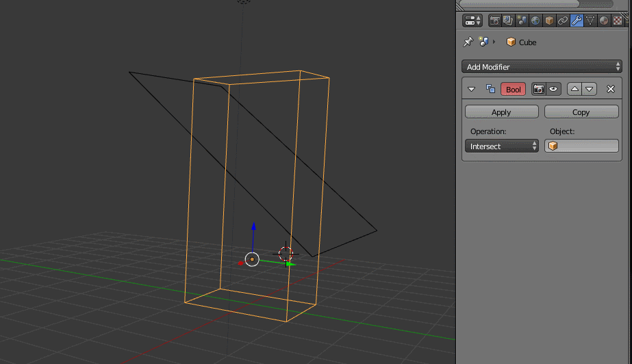Open the Render Layers properties tab

point(508,21)
